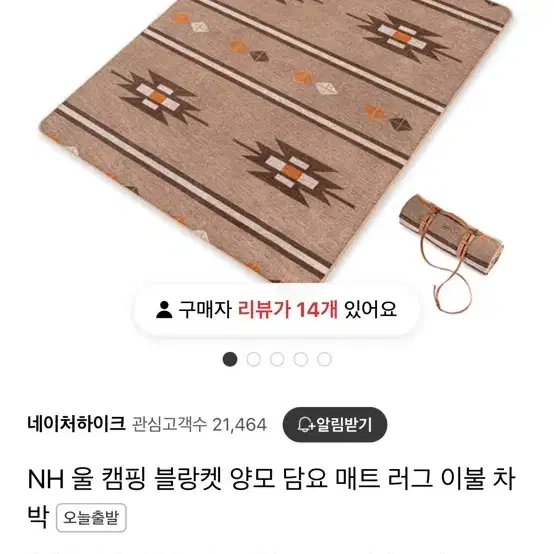Tap the person icon in review bubble
This screenshot has height=554, width=554.
point(164,310)
